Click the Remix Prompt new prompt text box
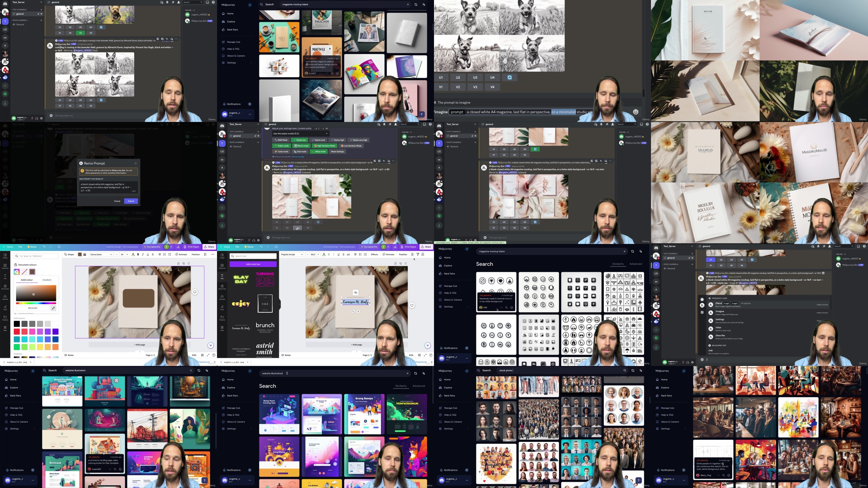 108,187
